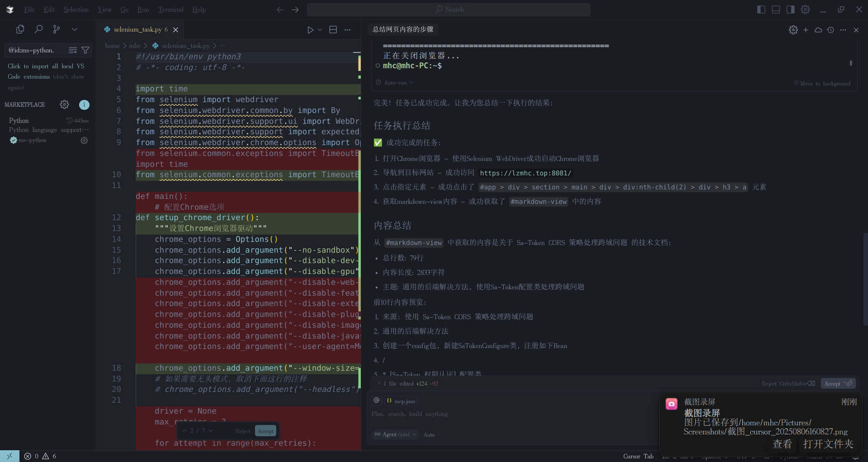This screenshot has width=868, height=462.
Task: Open the Explorer files icon
Action: tap(20, 29)
